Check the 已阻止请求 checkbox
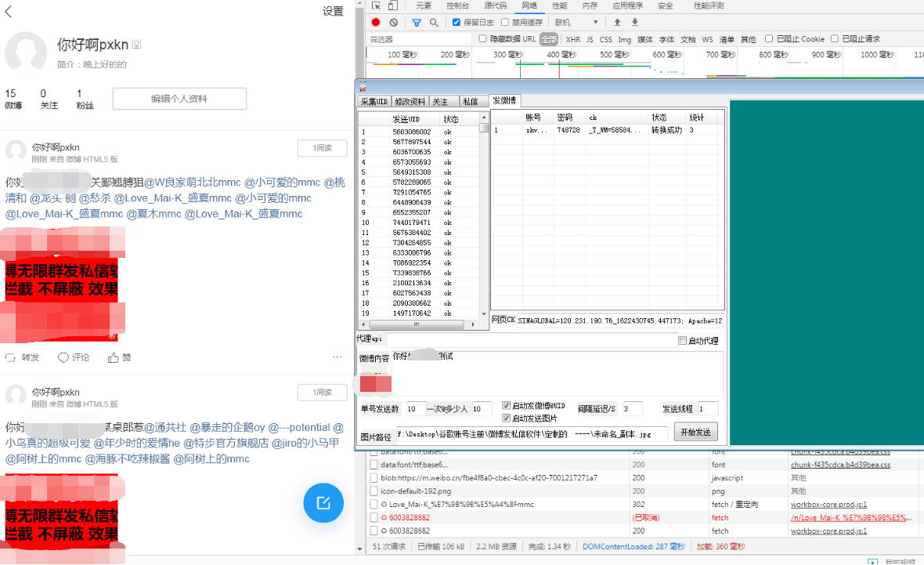The height and width of the screenshot is (565, 924). click(835, 39)
